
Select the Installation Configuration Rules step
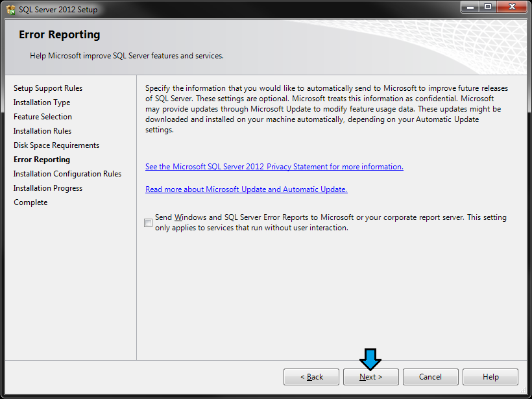tap(67, 174)
